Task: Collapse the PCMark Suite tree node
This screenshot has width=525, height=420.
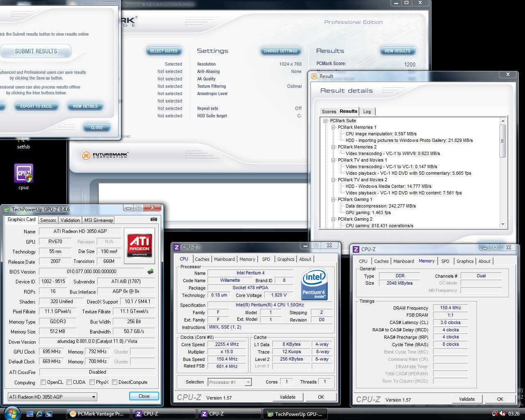Action: tap(326, 121)
